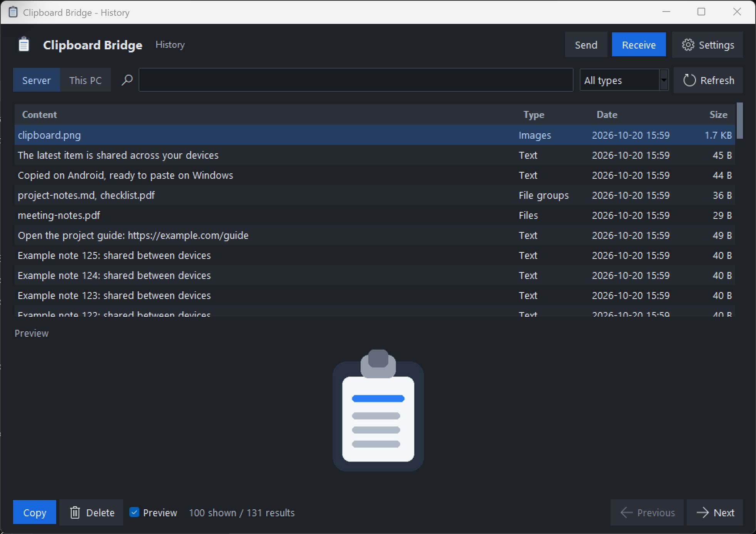Click the magnifier search icon

click(x=127, y=80)
